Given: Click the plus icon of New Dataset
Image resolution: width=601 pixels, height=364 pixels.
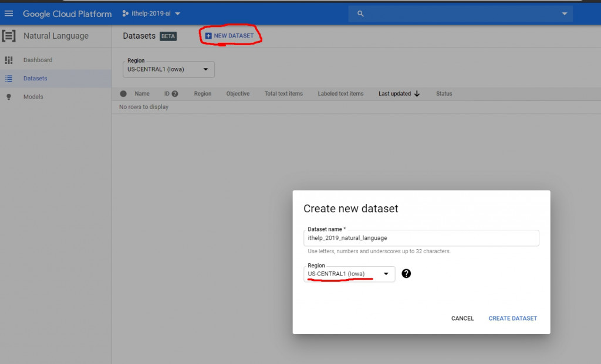Looking at the screenshot, I should pyautogui.click(x=208, y=36).
